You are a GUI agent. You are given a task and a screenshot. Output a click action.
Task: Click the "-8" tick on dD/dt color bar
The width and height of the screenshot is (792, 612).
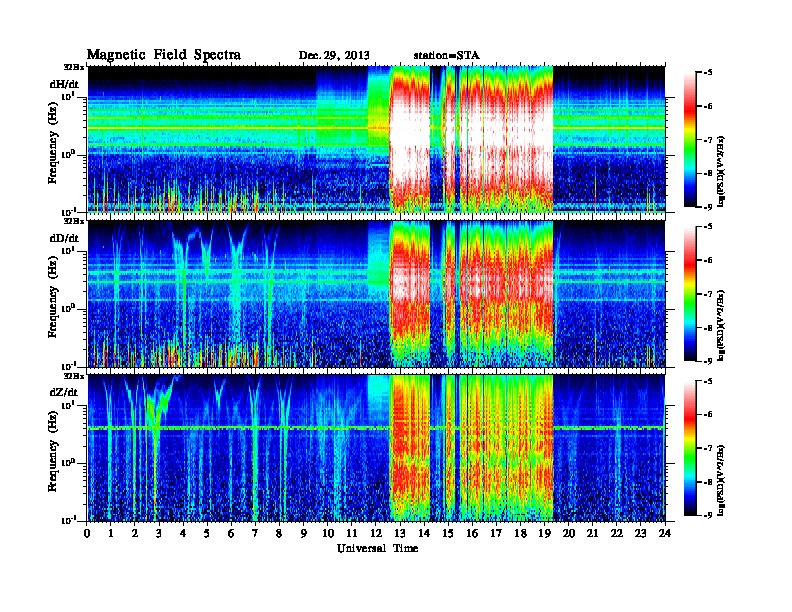point(708,328)
